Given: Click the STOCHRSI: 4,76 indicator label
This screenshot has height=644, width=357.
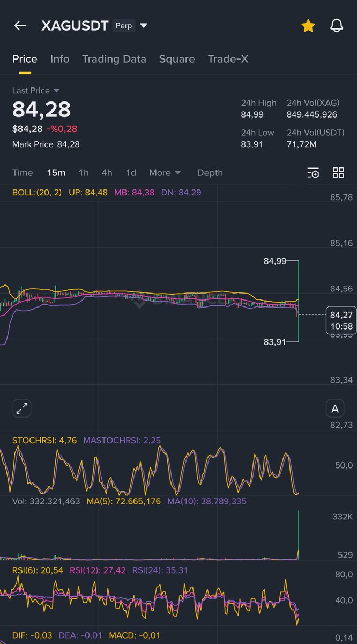Looking at the screenshot, I should [44, 441].
